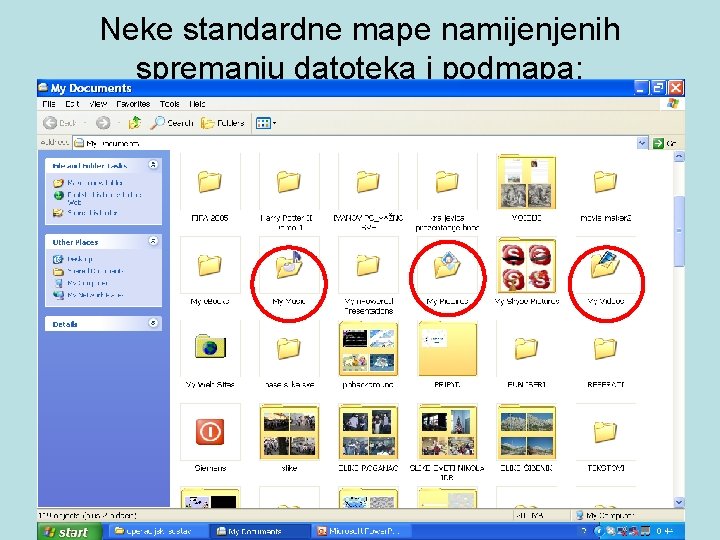Image resolution: width=720 pixels, height=540 pixels.
Task: Select the My Music folder
Action: click(x=289, y=271)
